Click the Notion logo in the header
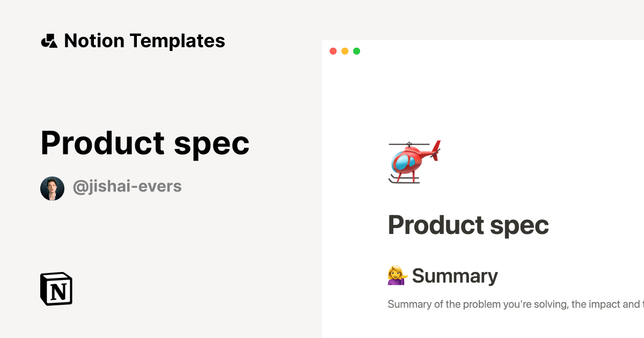 (x=49, y=40)
